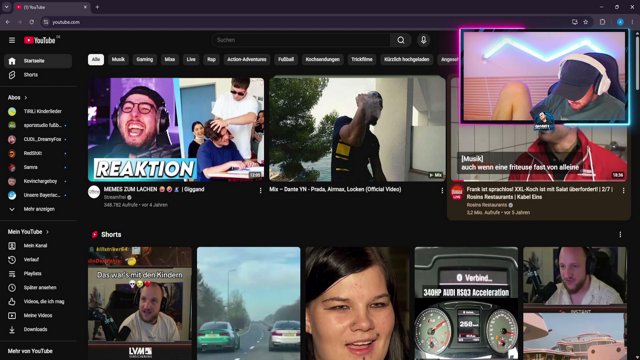Open options for Frank ist sprachlos video

[x=623, y=191]
